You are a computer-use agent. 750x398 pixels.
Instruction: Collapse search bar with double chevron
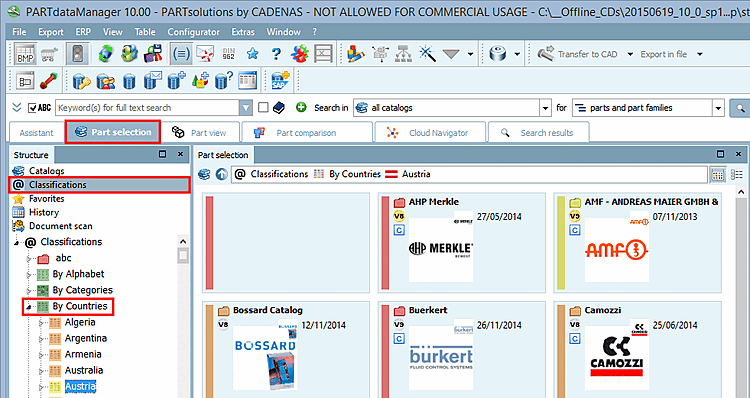17,108
